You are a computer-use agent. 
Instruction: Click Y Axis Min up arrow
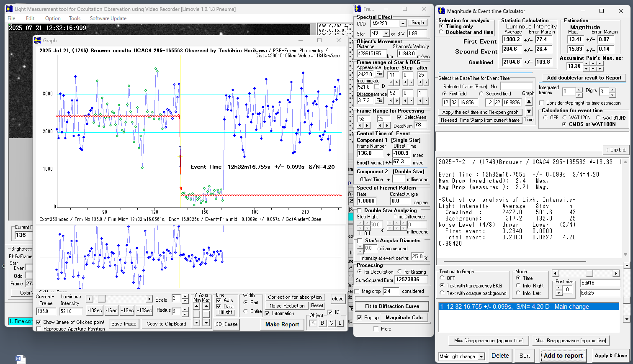197,306
